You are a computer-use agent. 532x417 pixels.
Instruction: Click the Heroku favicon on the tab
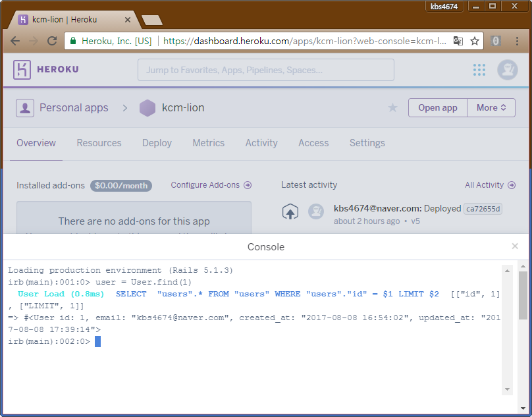(23, 20)
